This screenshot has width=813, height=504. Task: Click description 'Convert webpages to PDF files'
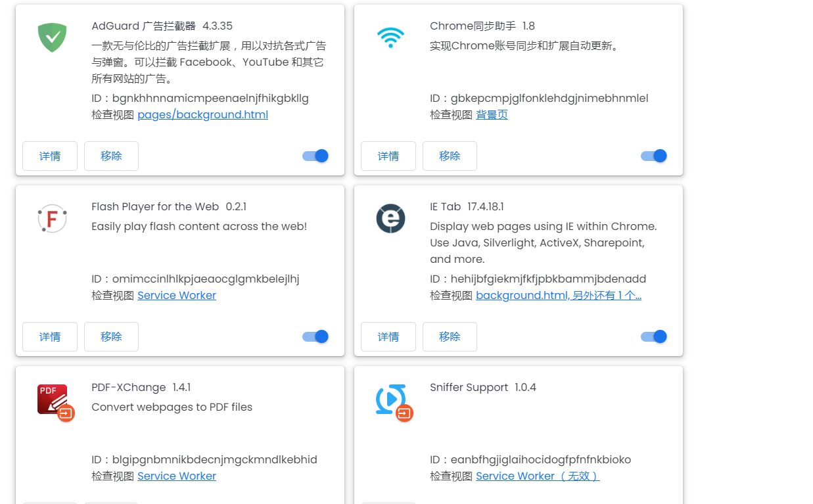click(x=172, y=407)
